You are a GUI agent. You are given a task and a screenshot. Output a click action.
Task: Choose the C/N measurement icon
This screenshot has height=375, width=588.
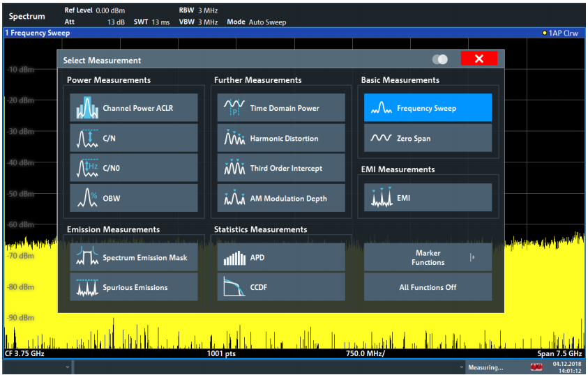click(x=87, y=138)
